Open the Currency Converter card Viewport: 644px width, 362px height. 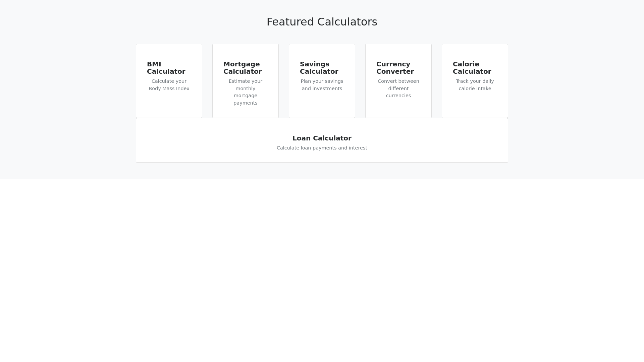pyautogui.click(x=398, y=107)
